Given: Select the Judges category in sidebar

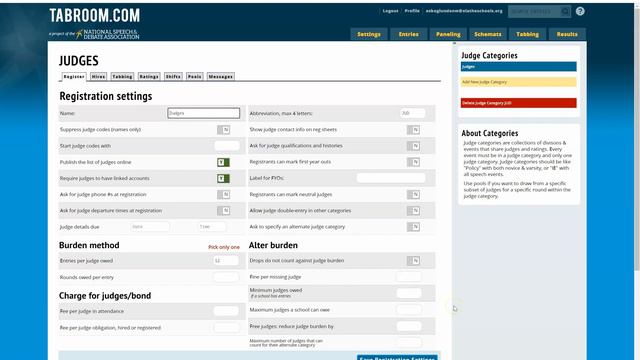Looking at the screenshot, I should tap(518, 67).
